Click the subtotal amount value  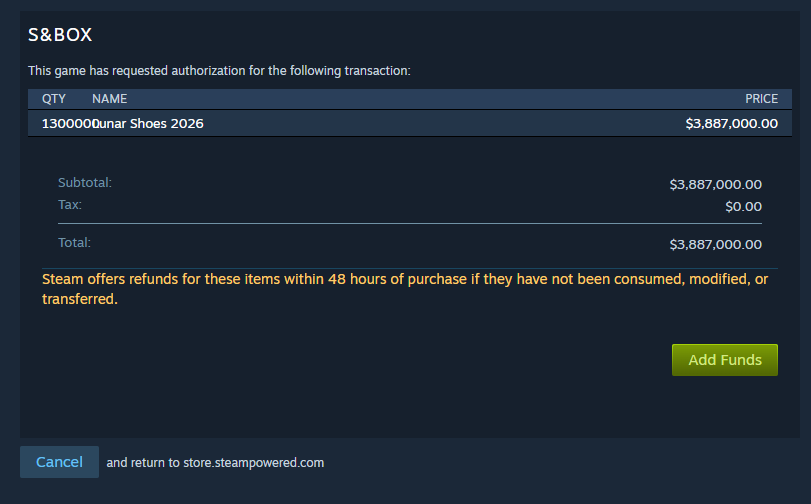pos(715,185)
